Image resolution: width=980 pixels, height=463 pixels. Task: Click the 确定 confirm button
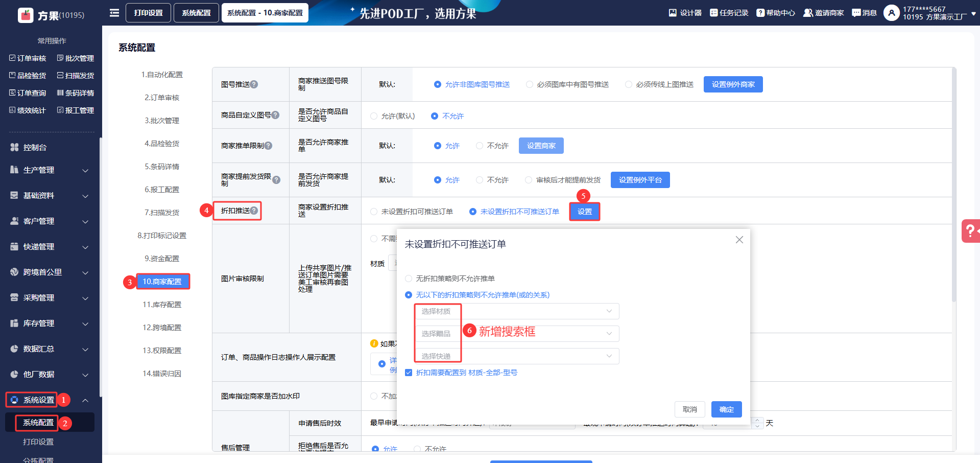point(726,409)
